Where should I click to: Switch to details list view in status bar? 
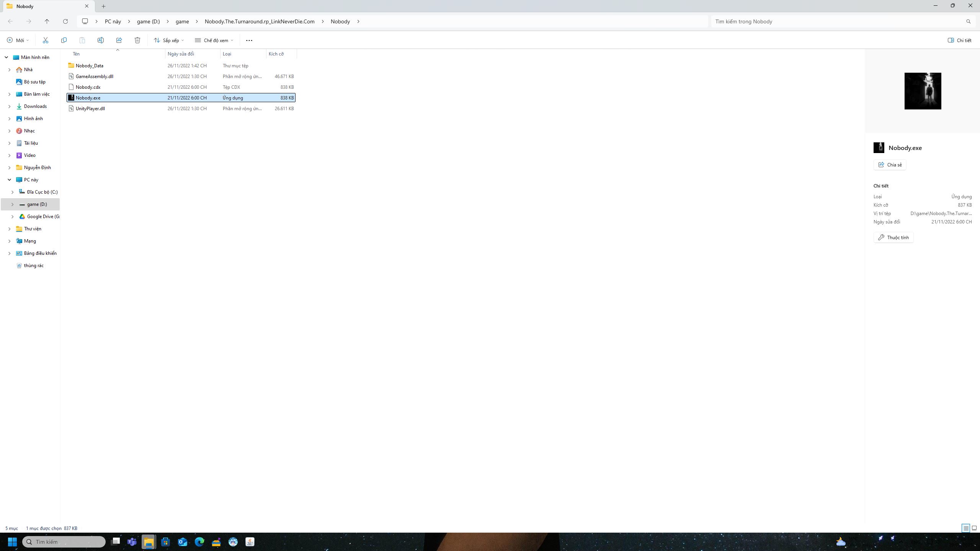click(966, 528)
